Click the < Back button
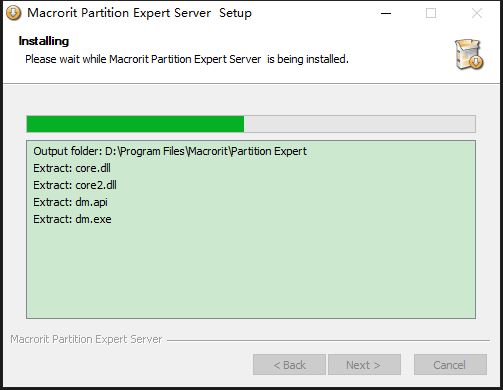503x390 pixels. click(x=289, y=365)
